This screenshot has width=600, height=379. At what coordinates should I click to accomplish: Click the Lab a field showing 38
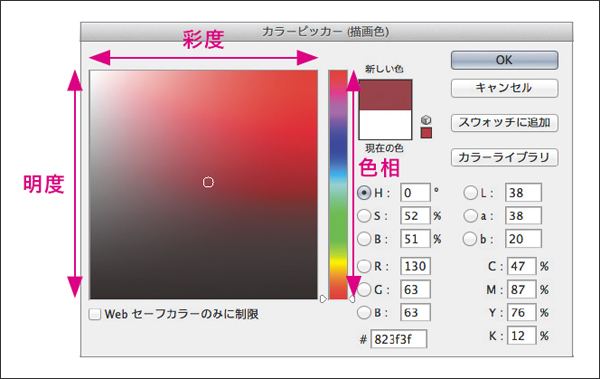[x=523, y=216]
